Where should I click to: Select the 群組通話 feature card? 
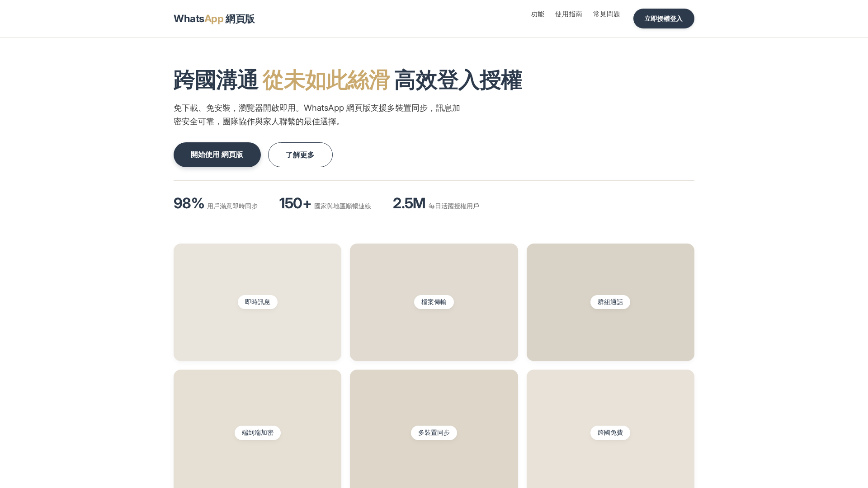610,302
